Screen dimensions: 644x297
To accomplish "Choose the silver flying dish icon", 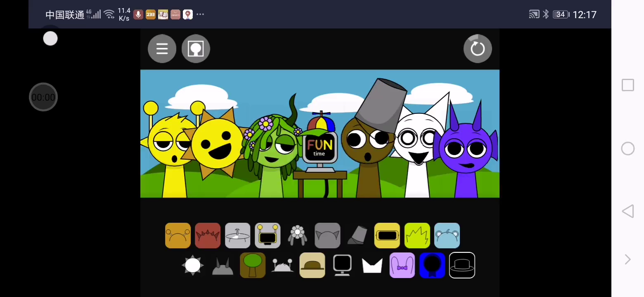I will tap(237, 236).
